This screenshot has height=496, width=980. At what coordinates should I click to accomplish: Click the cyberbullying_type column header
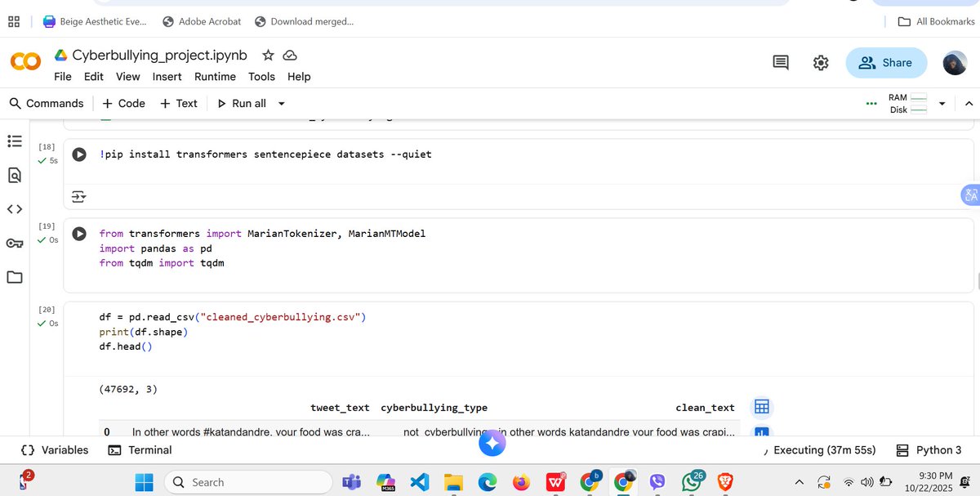(x=434, y=407)
